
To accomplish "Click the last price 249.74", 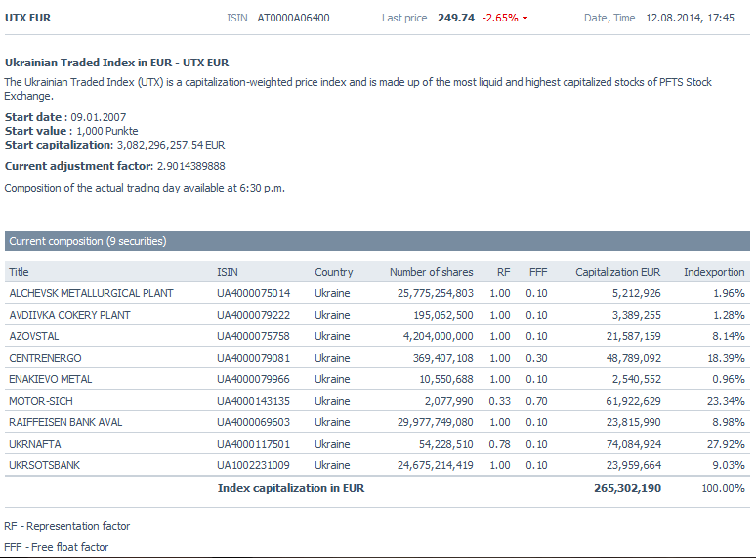I will [x=456, y=18].
